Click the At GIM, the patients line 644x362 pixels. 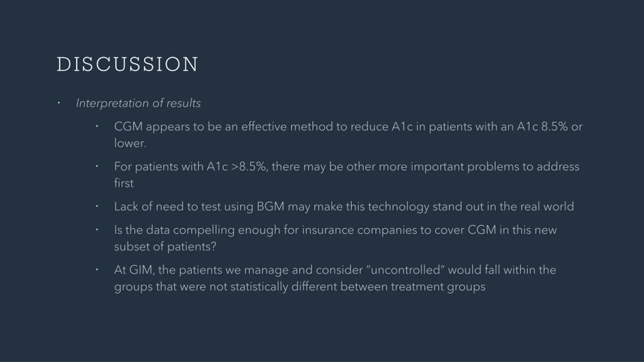coord(335,270)
